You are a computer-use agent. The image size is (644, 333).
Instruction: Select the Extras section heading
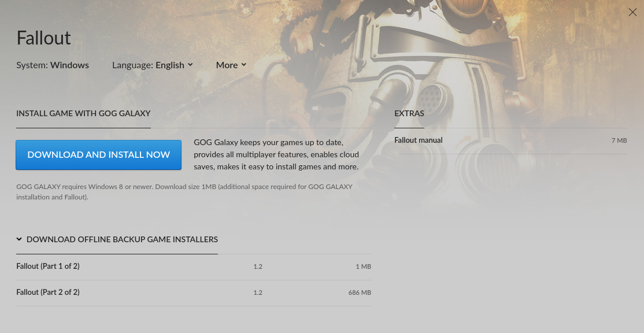(409, 113)
